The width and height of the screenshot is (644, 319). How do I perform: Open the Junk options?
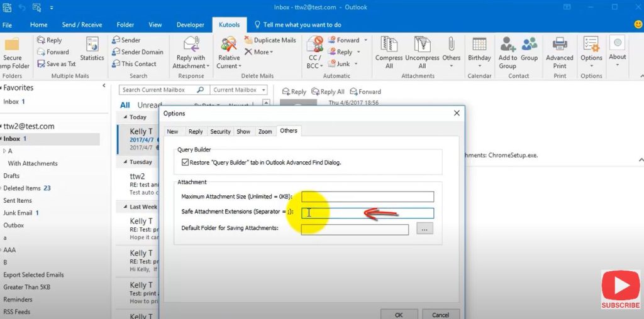pos(339,64)
